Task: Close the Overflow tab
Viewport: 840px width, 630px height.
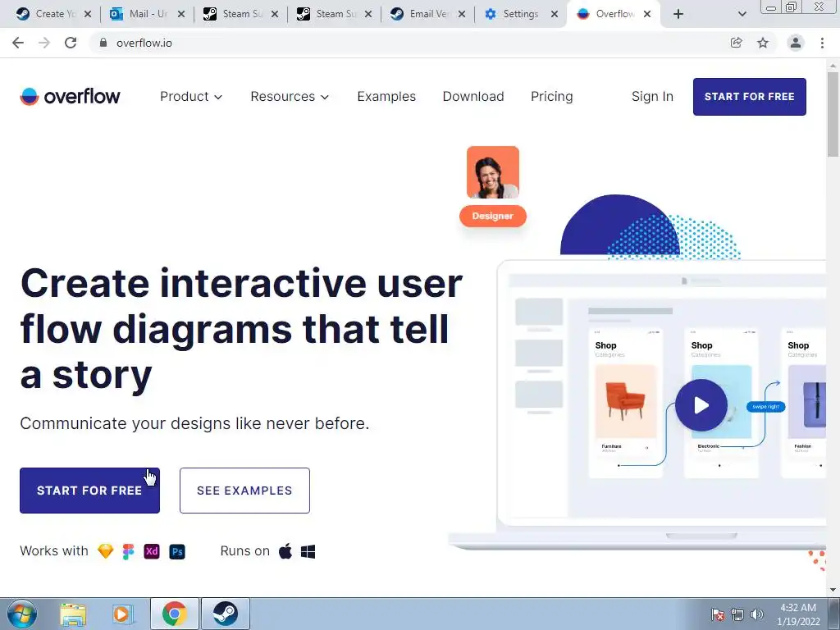Action: pos(647,14)
